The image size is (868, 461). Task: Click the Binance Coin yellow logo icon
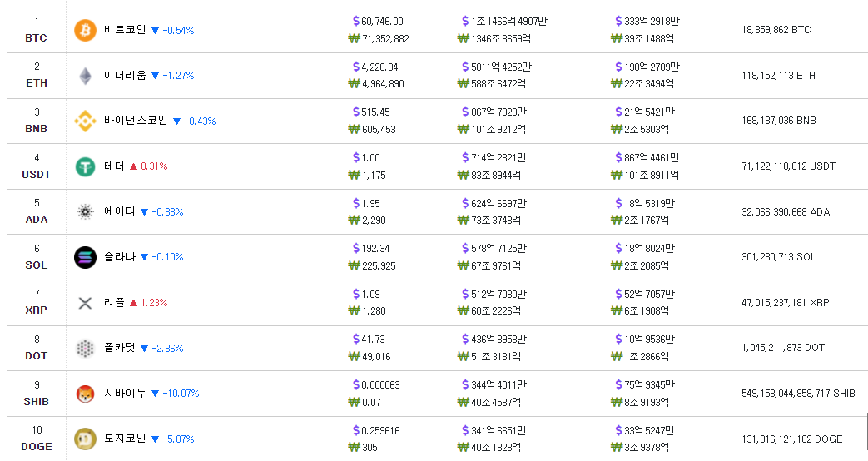pos(85,121)
